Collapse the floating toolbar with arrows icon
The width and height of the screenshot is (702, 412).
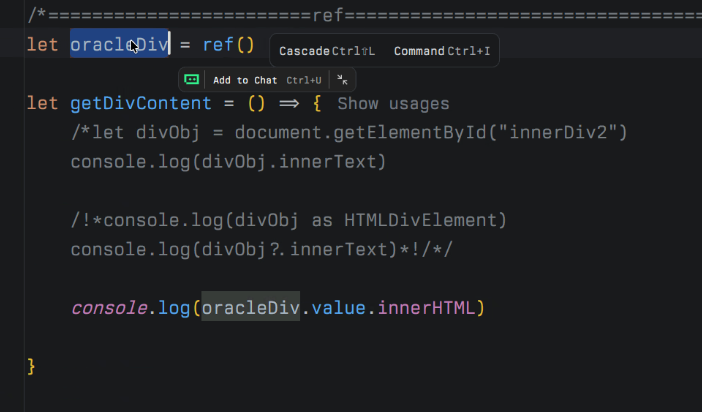342,80
